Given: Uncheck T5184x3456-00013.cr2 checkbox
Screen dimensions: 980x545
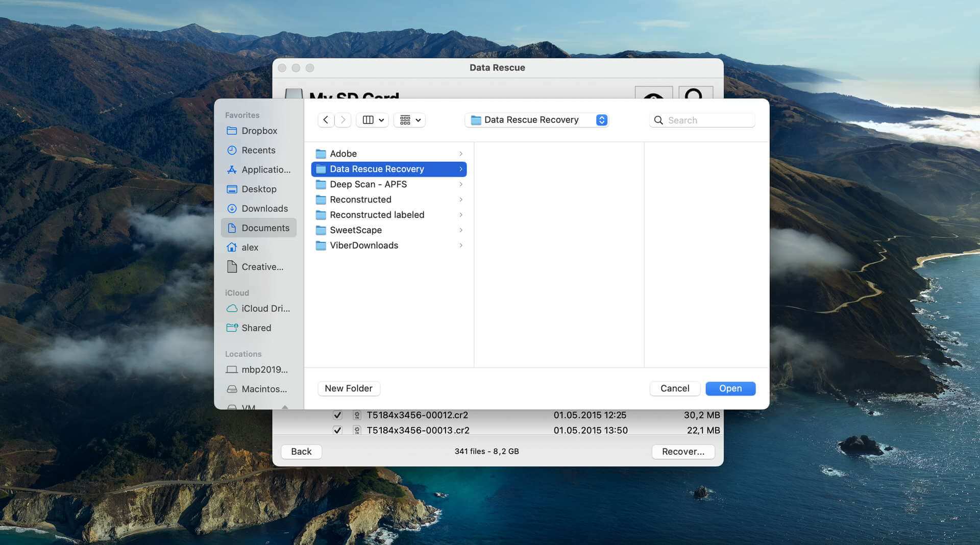Looking at the screenshot, I should pyautogui.click(x=337, y=430).
